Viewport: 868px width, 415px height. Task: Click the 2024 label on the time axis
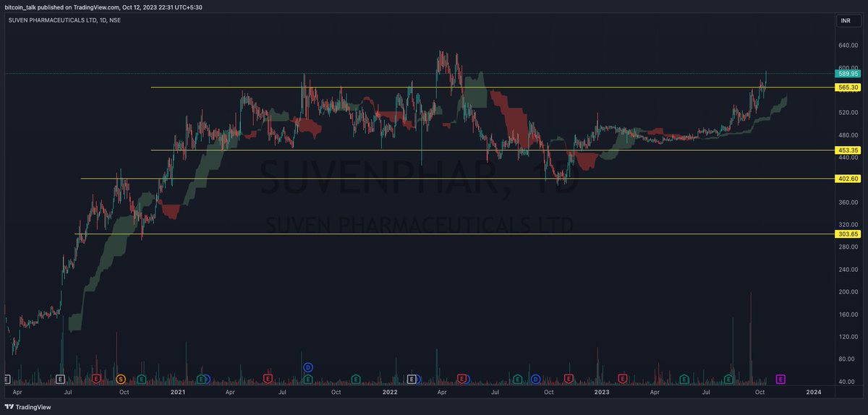coord(814,392)
